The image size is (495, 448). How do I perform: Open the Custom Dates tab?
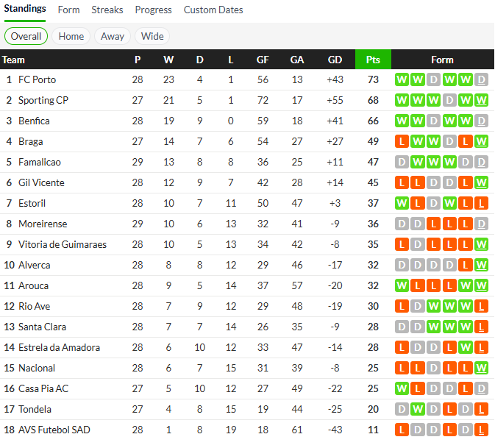tap(213, 10)
